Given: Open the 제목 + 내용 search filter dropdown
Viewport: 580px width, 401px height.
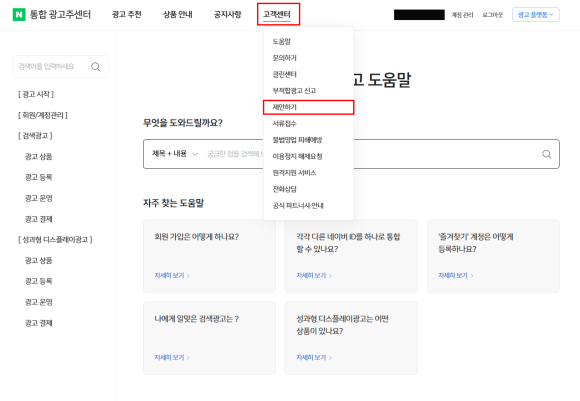Looking at the screenshot, I should 175,154.
